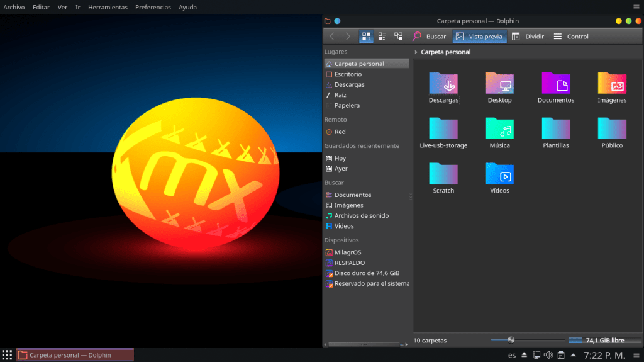Open the Descargas folder icon
Viewport: 644px width, 362px height.
tap(443, 84)
